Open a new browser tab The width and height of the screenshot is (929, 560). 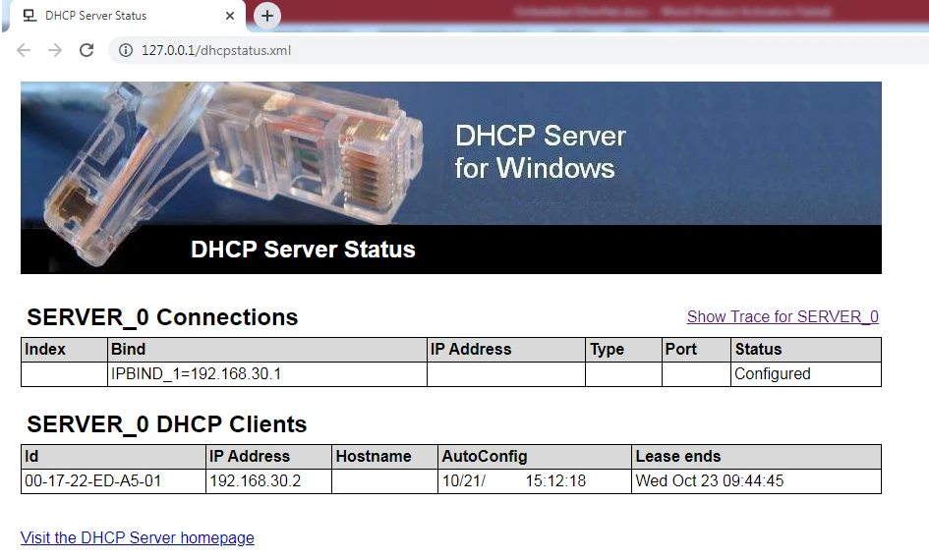tap(266, 16)
